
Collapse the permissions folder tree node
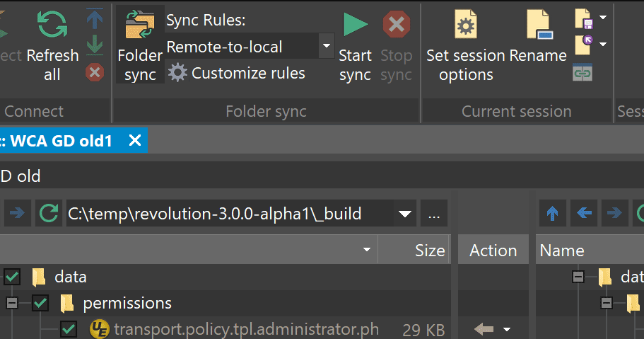[12, 304]
